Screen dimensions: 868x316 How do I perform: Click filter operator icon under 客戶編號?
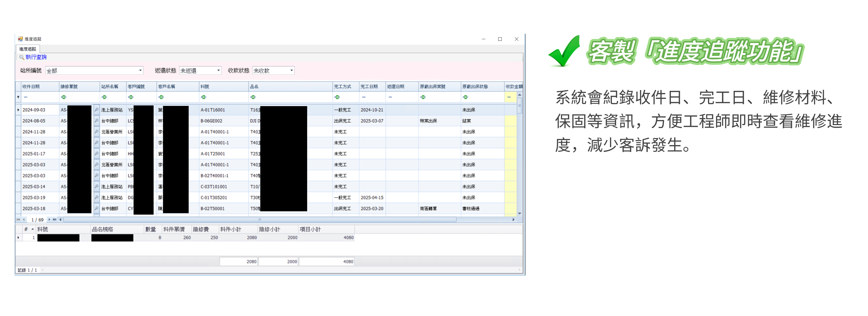pos(131,97)
